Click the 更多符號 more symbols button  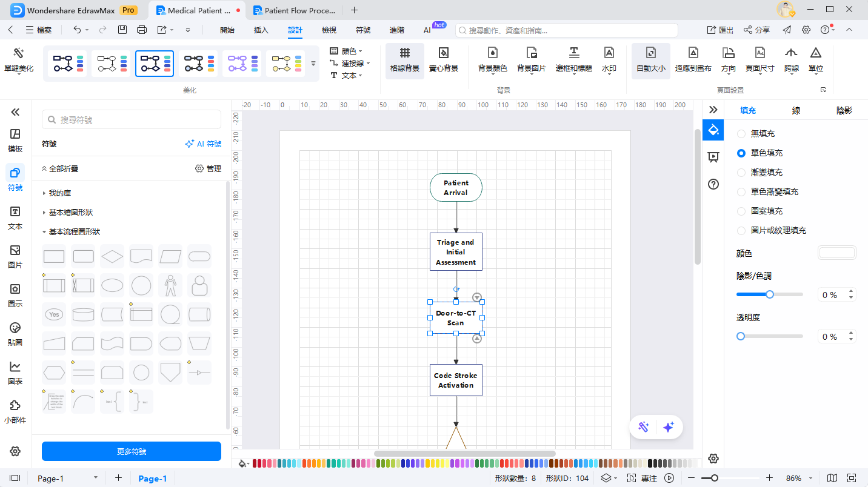click(x=132, y=451)
